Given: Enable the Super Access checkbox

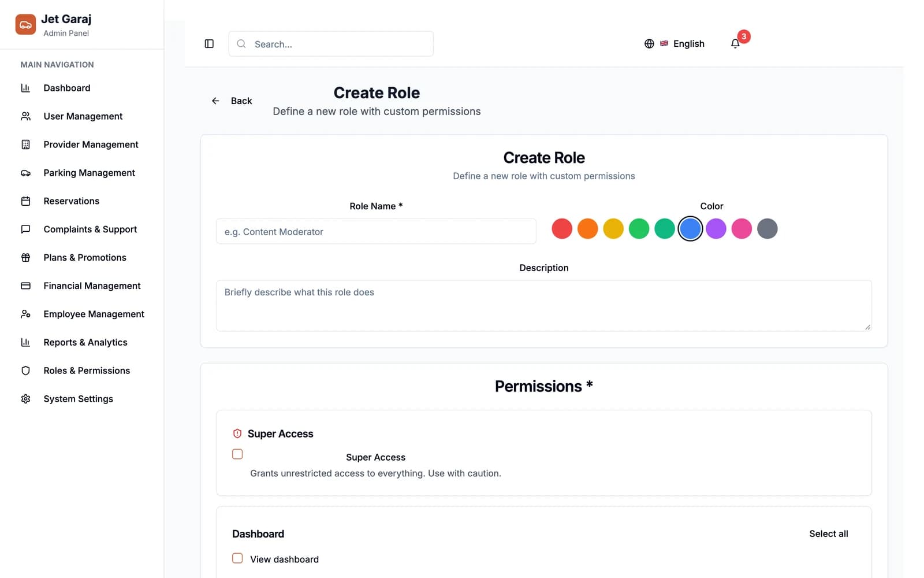Looking at the screenshot, I should click(237, 454).
